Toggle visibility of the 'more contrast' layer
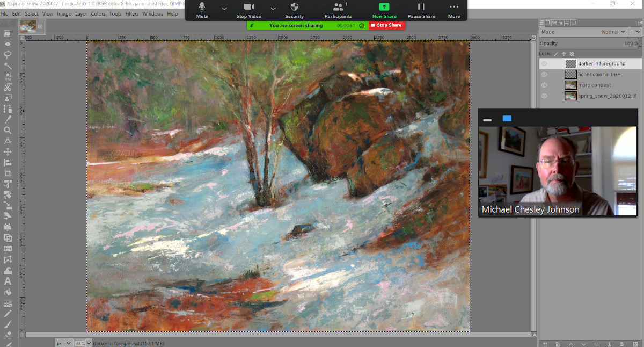This screenshot has height=347, width=644. (x=544, y=85)
